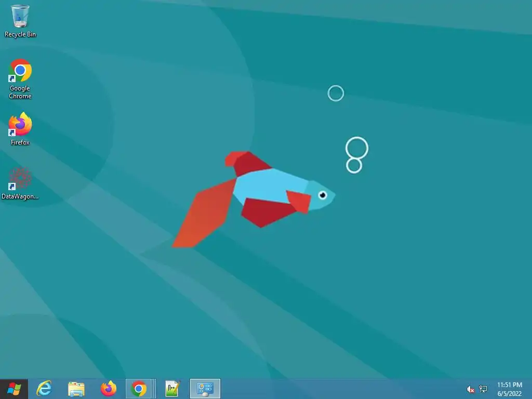Image resolution: width=532 pixels, height=399 pixels.
Task: Open the network status tray icon
Action: coord(483,389)
